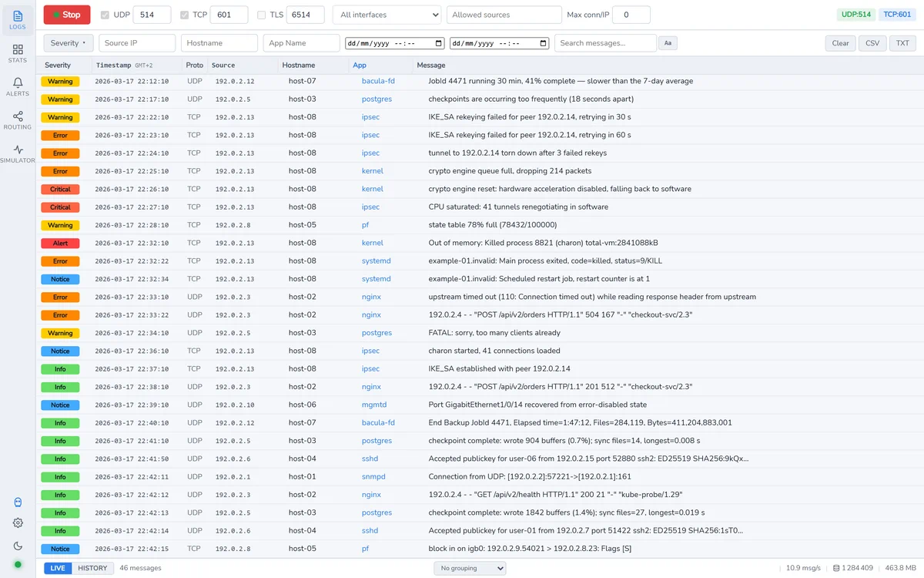Click the TCP port field showing 601
The height and width of the screenshot is (578, 924).
pyautogui.click(x=229, y=15)
